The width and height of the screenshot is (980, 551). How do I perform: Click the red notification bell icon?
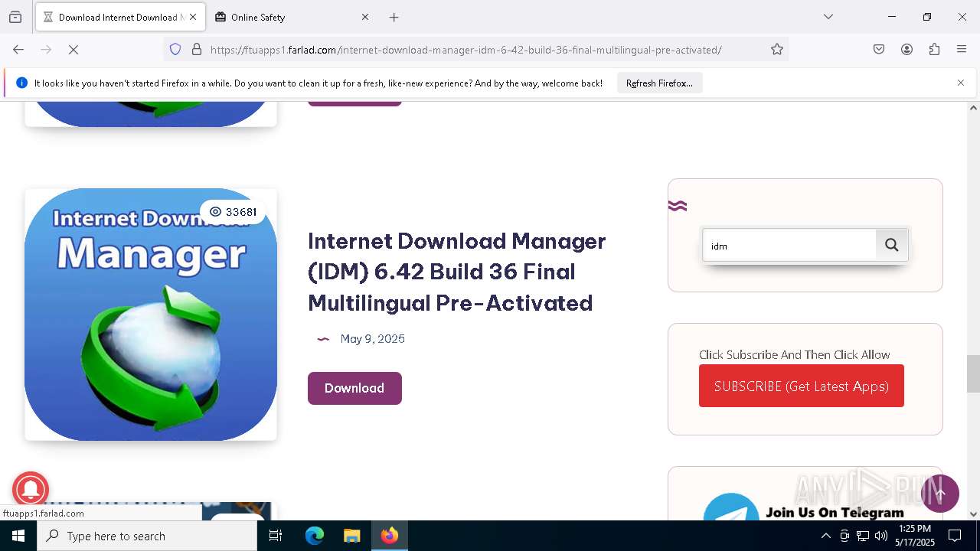pyautogui.click(x=31, y=490)
